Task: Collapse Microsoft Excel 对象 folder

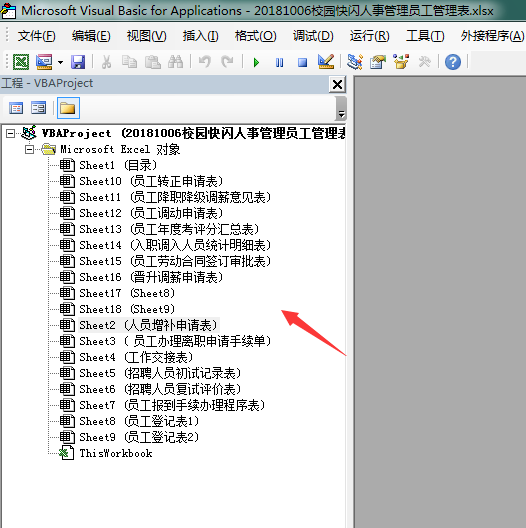Action: (30, 149)
